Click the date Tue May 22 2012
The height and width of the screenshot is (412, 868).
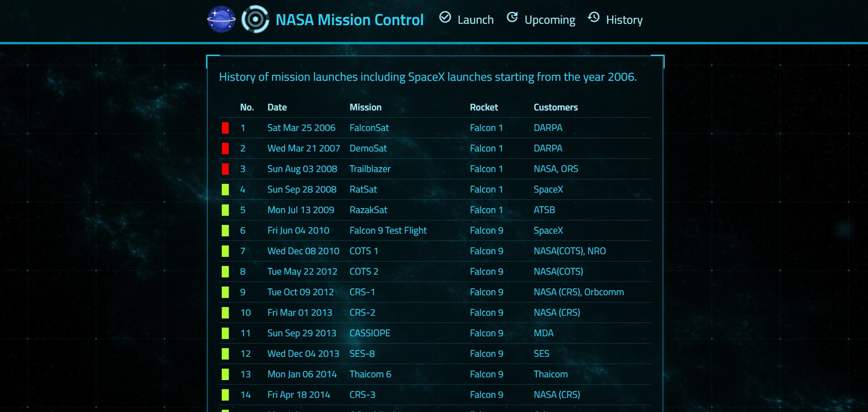(302, 271)
